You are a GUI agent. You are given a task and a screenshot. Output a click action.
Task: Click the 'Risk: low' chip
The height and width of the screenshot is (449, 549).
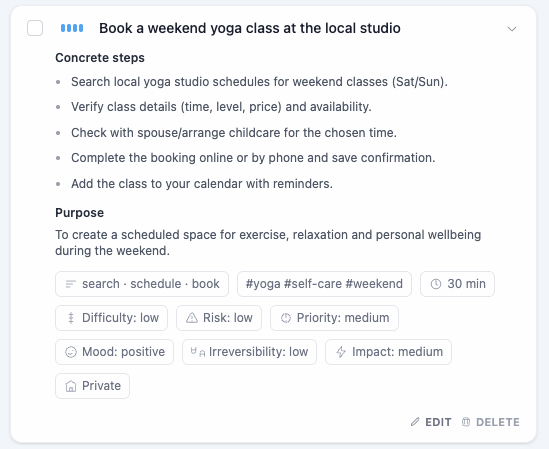219,318
